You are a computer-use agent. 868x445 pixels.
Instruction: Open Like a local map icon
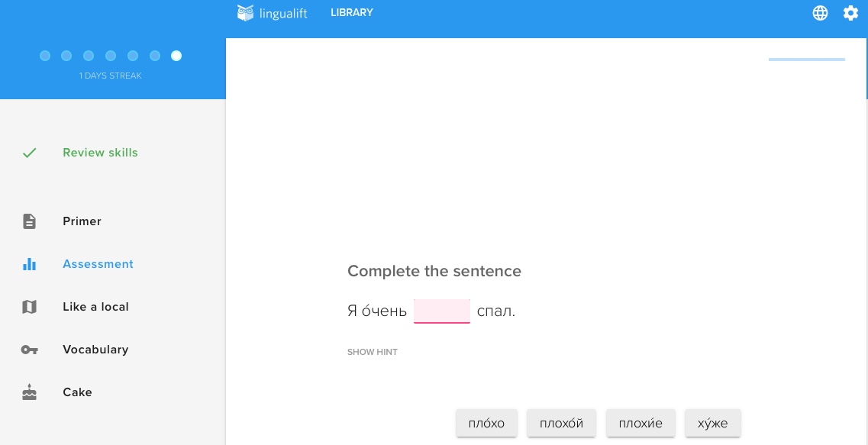(29, 307)
